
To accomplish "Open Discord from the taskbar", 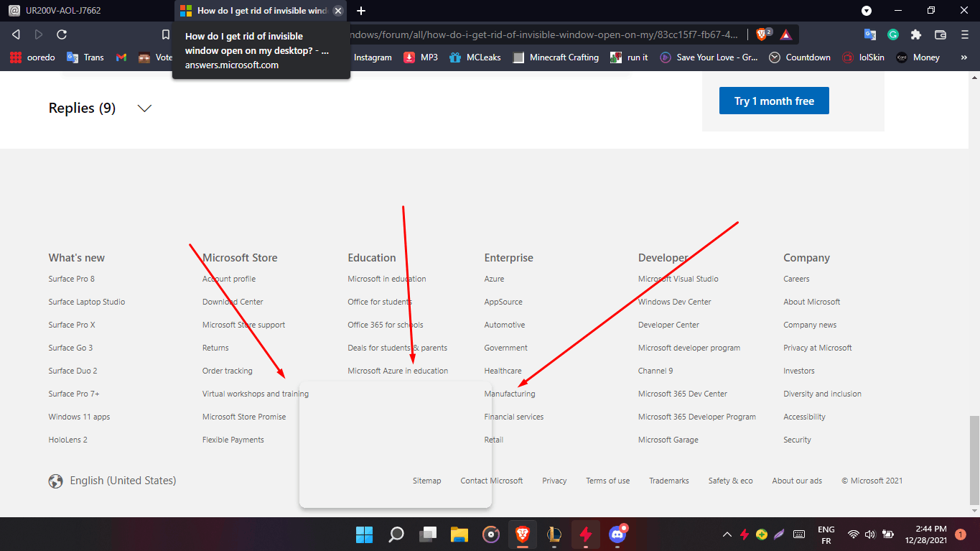I will pos(617,534).
